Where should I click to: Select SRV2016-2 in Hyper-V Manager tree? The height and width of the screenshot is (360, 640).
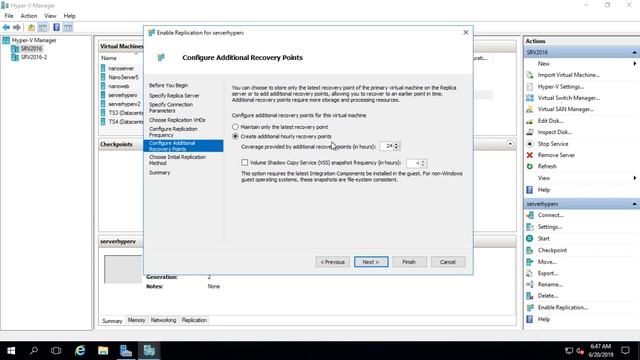(x=34, y=57)
